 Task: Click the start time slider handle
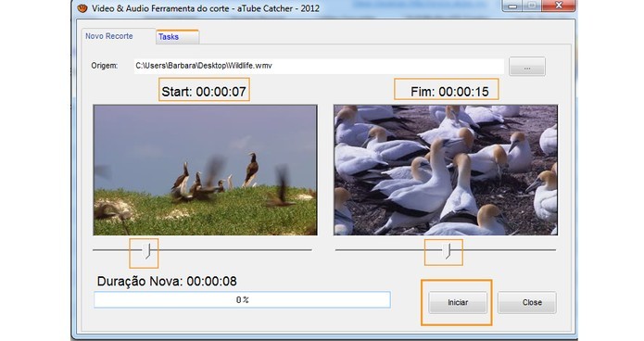(x=147, y=250)
